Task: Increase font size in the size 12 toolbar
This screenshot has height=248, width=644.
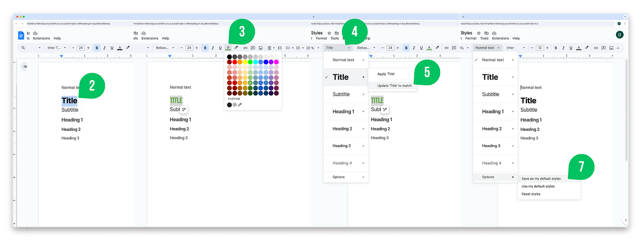Action: coord(548,48)
